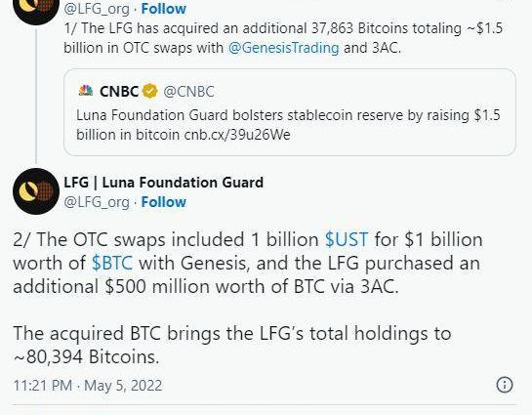The height and width of the screenshot is (415, 532).
Task: Click the CNBC gold verified badge
Action: tap(150, 91)
